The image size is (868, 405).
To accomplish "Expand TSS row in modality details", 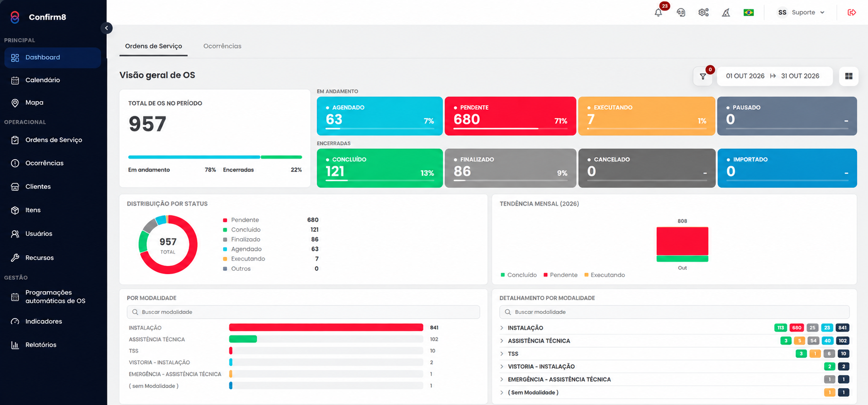I will click(502, 353).
